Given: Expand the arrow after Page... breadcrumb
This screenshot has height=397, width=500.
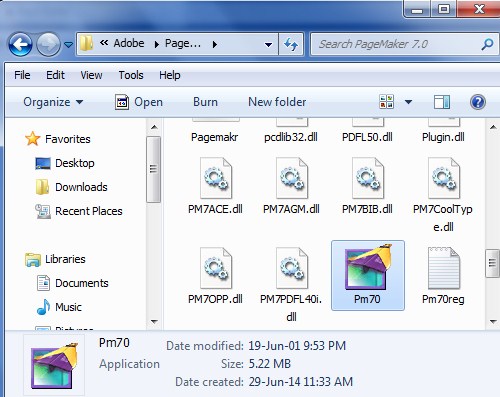Looking at the screenshot, I should click(x=215, y=44).
